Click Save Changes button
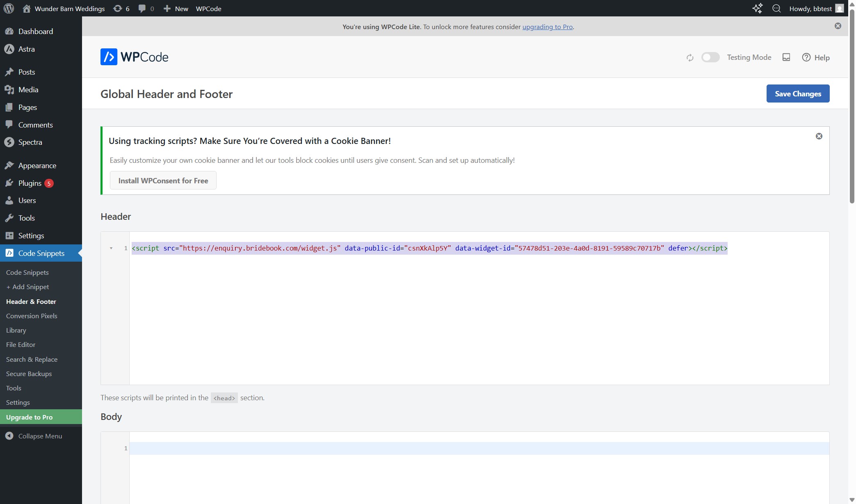The height and width of the screenshot is (504, 856). [798, 94]
